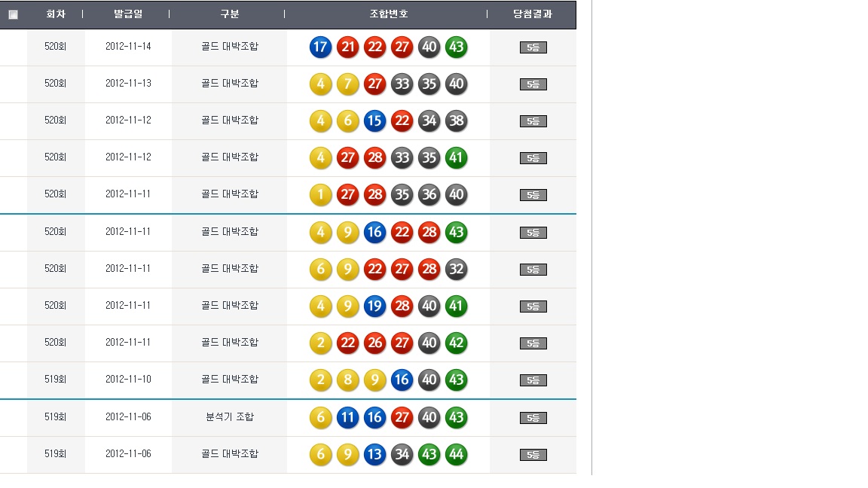
Task: Click the green number 42 ball
Action: pyautogui.click(x=456, y=343)
